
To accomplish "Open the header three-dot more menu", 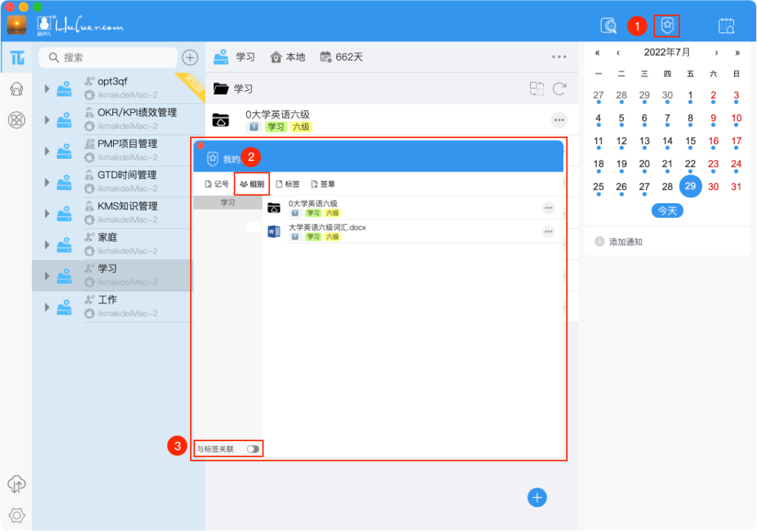I will (559, 57).
